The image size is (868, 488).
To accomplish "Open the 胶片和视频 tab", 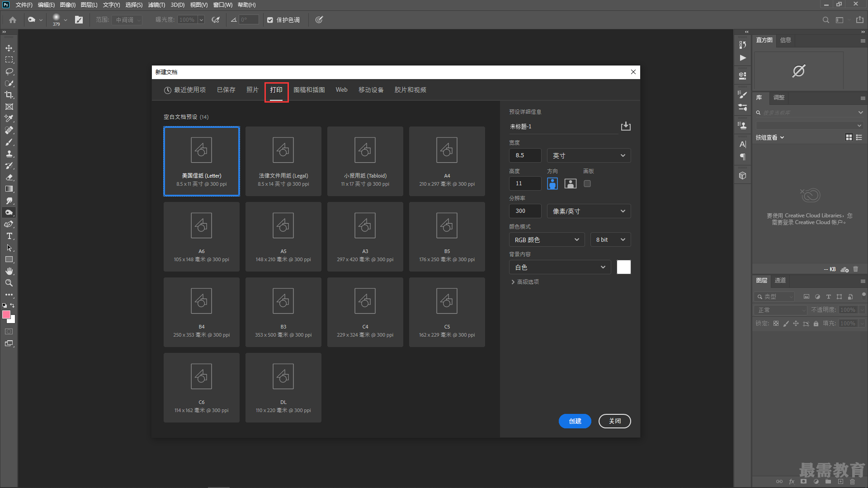I will tap(410, 90).
